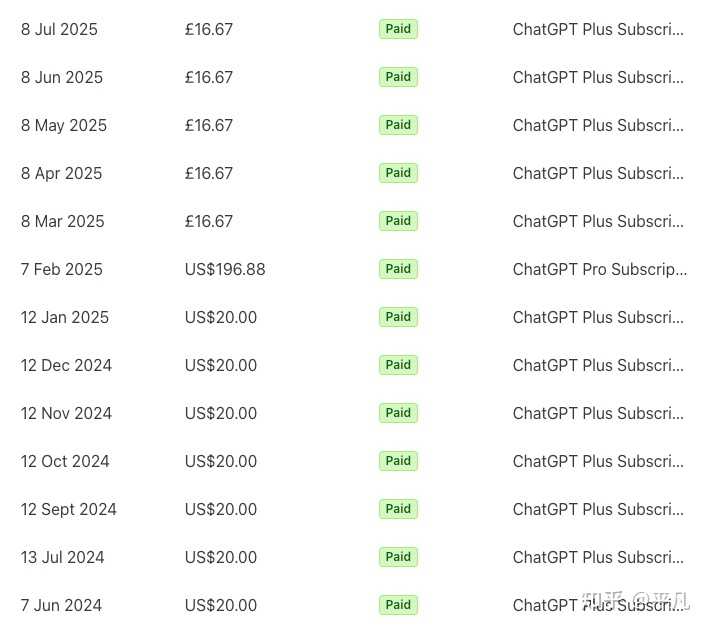Click Paid badge for 7 Jun 2024

pos(398,605)
